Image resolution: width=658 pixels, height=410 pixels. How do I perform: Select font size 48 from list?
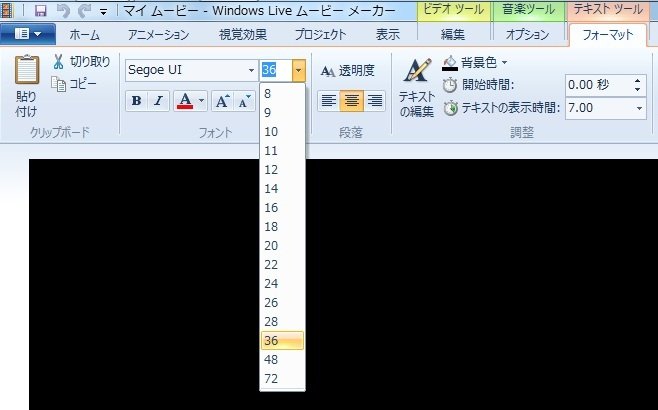(282, 360)
